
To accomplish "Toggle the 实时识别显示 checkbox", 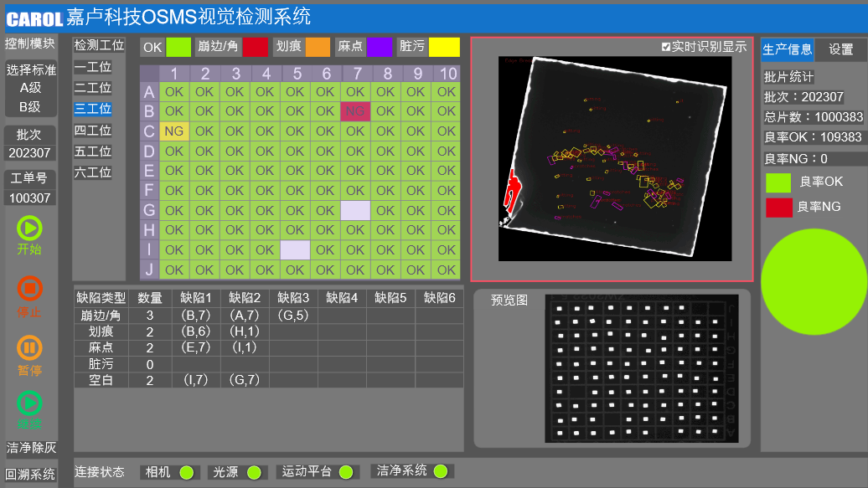I will (666, 48).
